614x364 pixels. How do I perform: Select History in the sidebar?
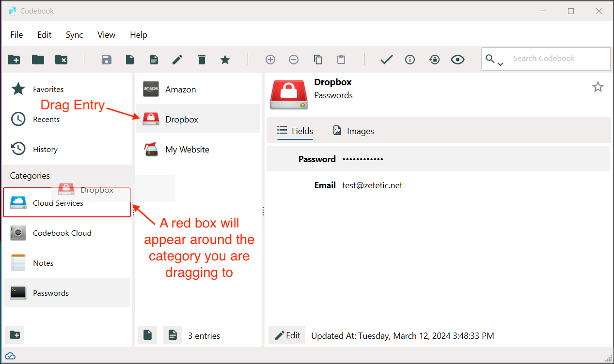[67, 149]
